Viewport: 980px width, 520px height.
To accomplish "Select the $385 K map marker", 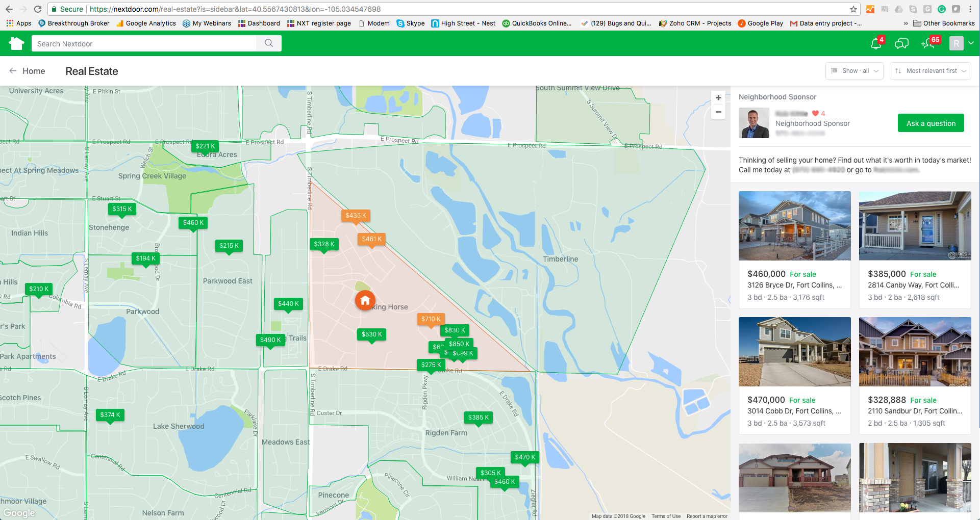I will (479, 418).
